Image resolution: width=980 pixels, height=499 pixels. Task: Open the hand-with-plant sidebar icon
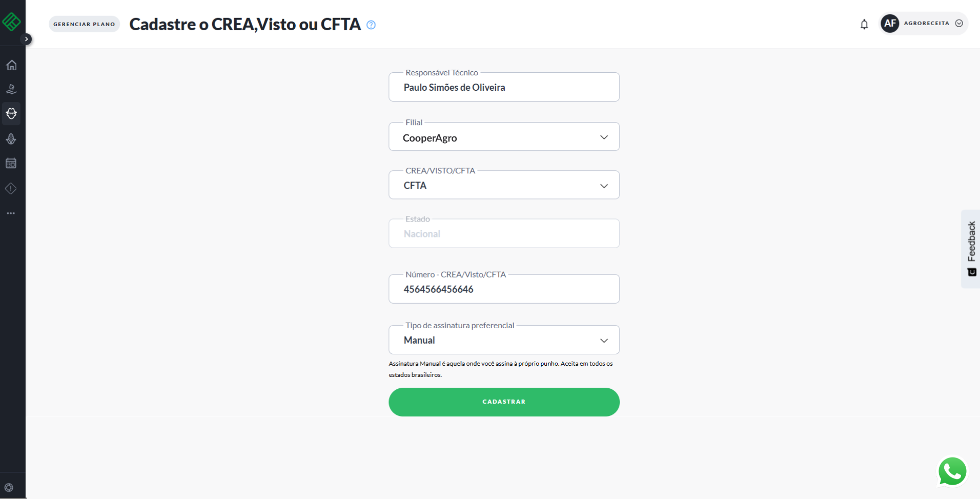click(11, 89)
